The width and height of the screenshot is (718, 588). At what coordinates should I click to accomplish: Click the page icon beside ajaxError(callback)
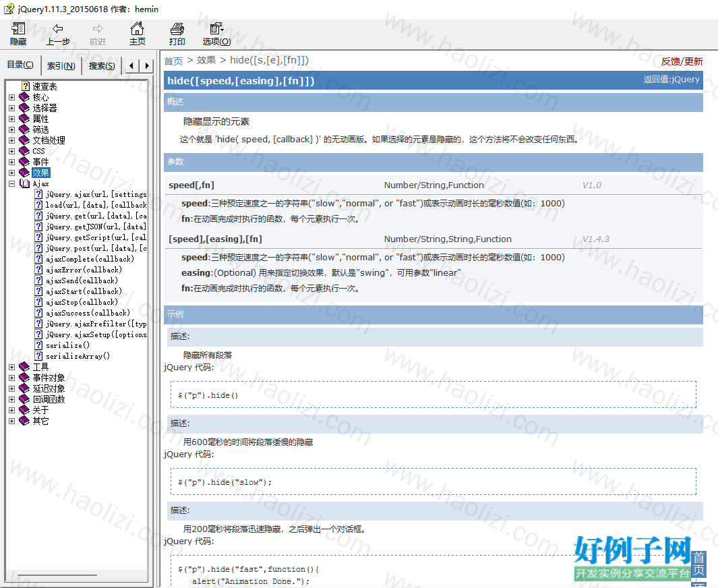tap(38, 270)
